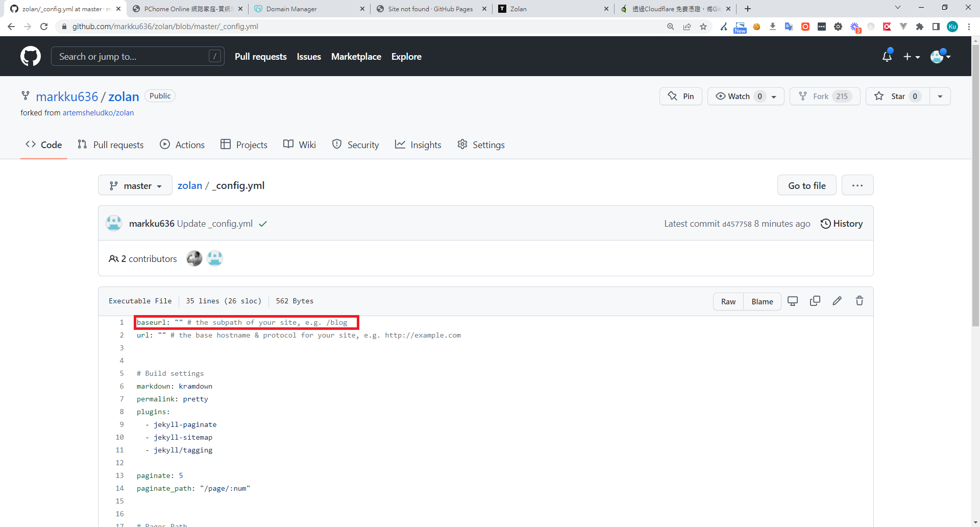
Task: Switch to the Actions tab
Action: pyautogui.click(x=182, y=145)
